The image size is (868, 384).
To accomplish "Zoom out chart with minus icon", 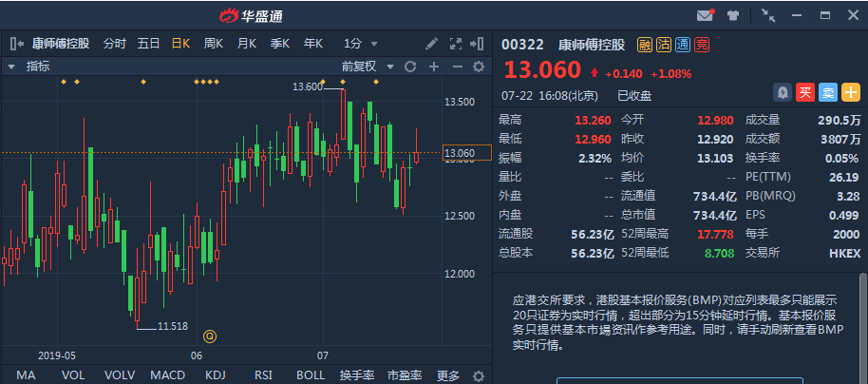I will tap(457, 67).
